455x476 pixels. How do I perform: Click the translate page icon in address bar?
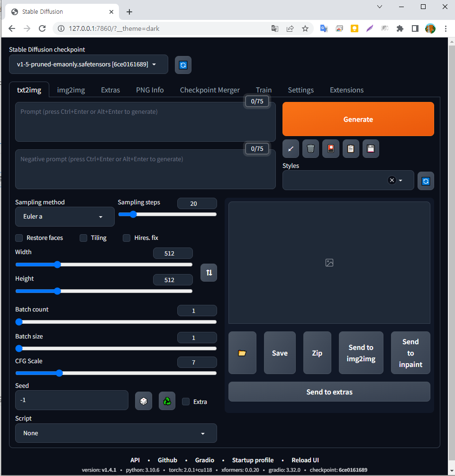click(x=275, y=28)
